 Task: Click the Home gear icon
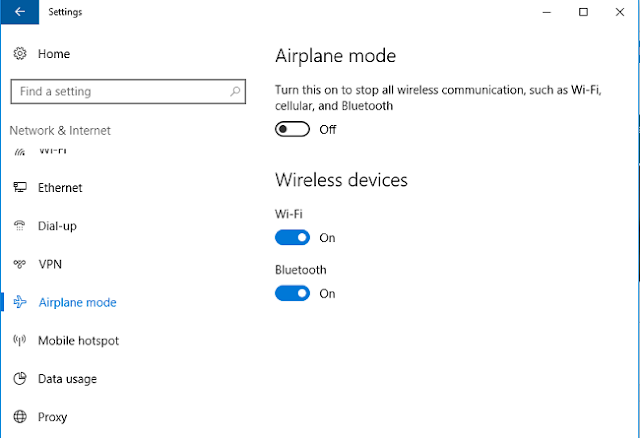[x=20, y=53]
